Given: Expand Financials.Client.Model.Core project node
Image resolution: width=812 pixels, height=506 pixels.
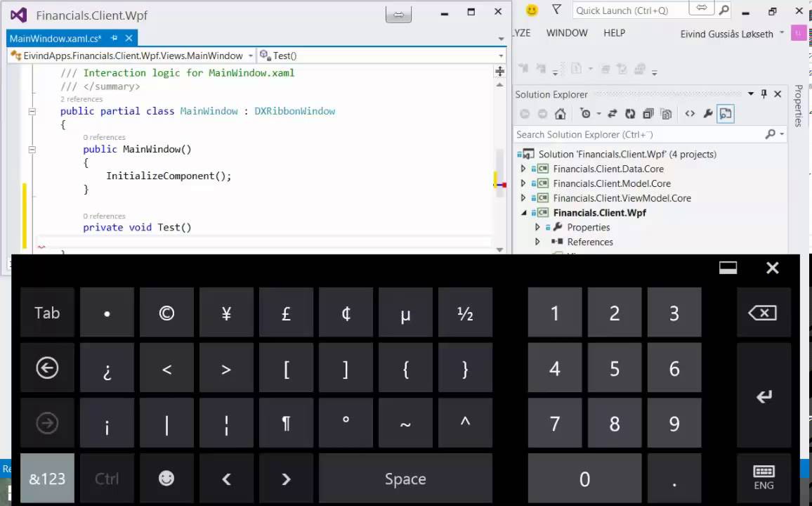Looking at the screenshot, I should click(523, 183).
